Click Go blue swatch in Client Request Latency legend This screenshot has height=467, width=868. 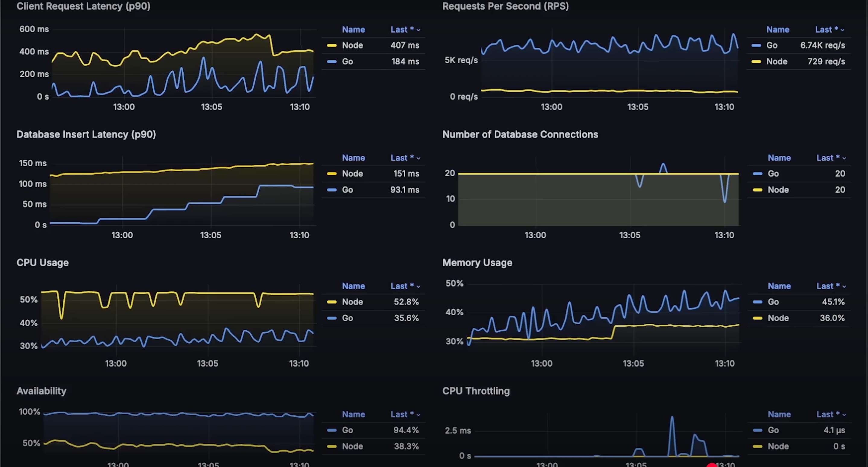(331, 62)
